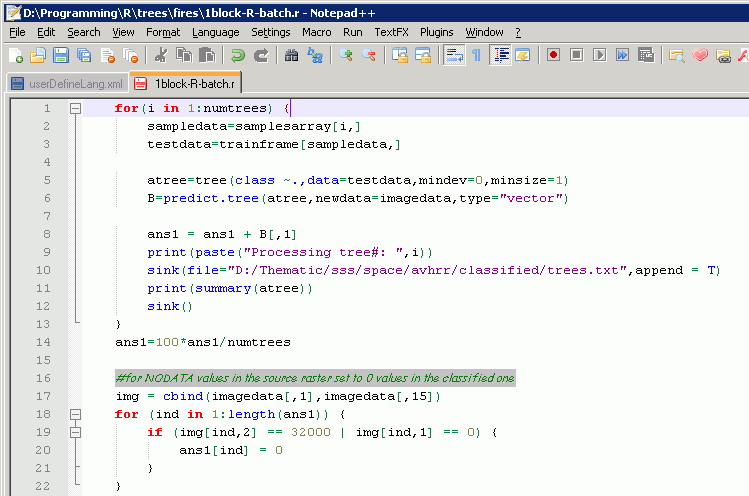Collapse the fold marker at line 18
This screenshot has height=496, width=749.
coord(75,414)
